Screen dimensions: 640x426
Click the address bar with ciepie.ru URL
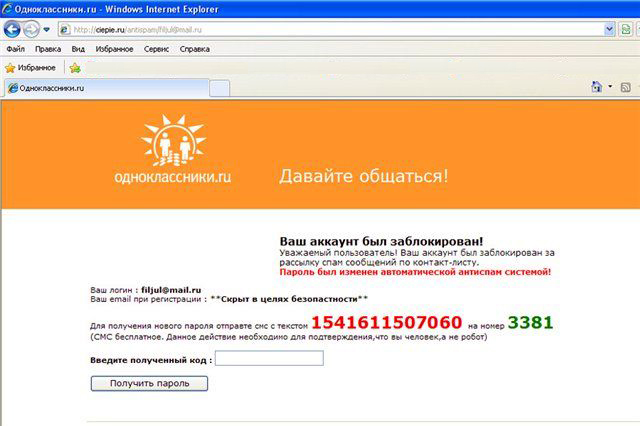click(337, 29)
